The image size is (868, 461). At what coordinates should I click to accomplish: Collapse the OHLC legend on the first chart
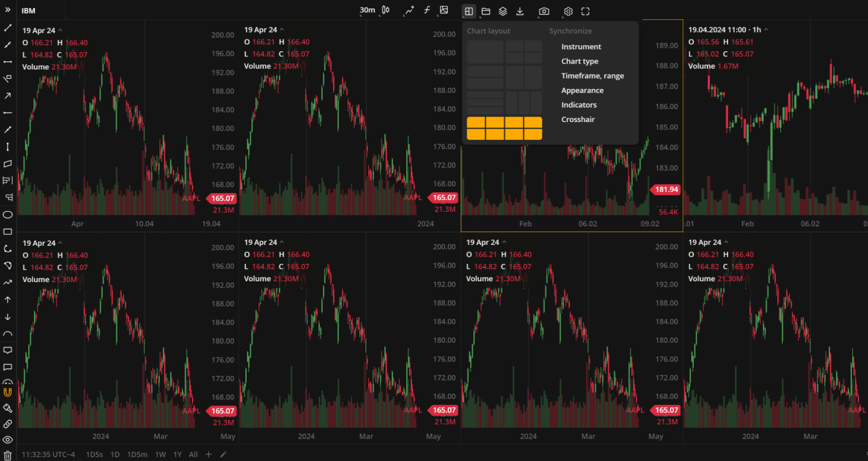60,30
